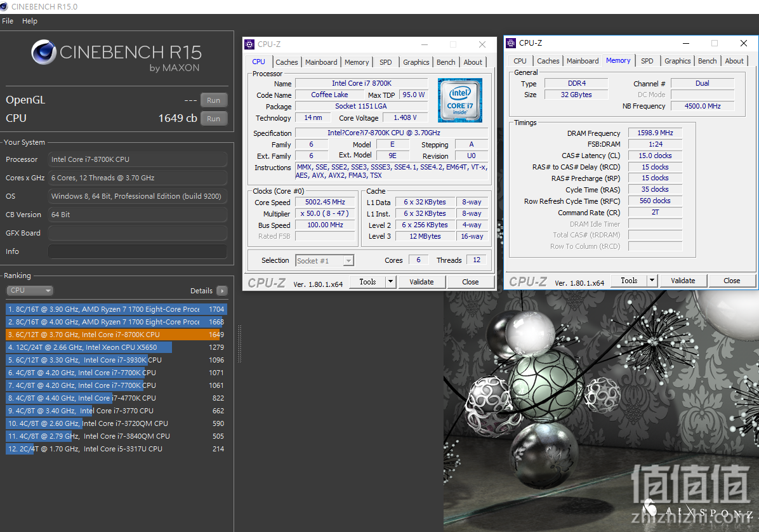Switch to Mainboard tab in left CPU-Z
The height and width of the screenshot is (532, 759).
pos(321,62)
